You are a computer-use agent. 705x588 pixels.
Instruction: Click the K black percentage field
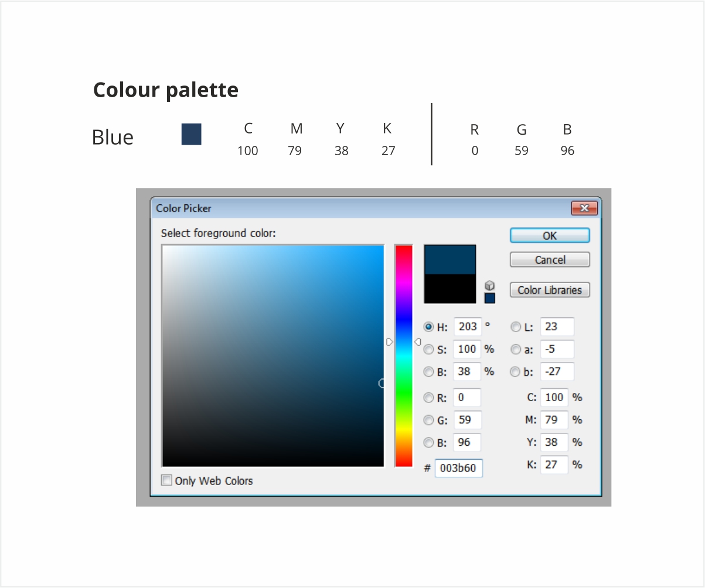(554, 465)
